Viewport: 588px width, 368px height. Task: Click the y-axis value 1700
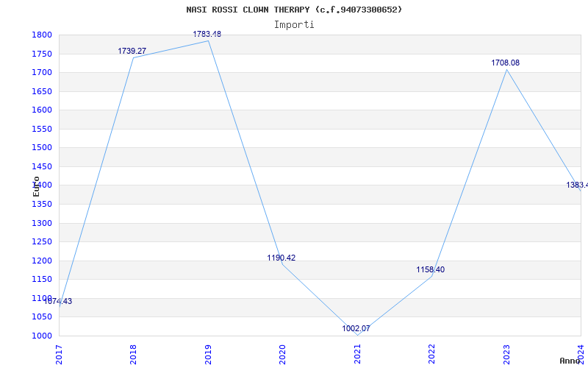[x=42, y=72]
